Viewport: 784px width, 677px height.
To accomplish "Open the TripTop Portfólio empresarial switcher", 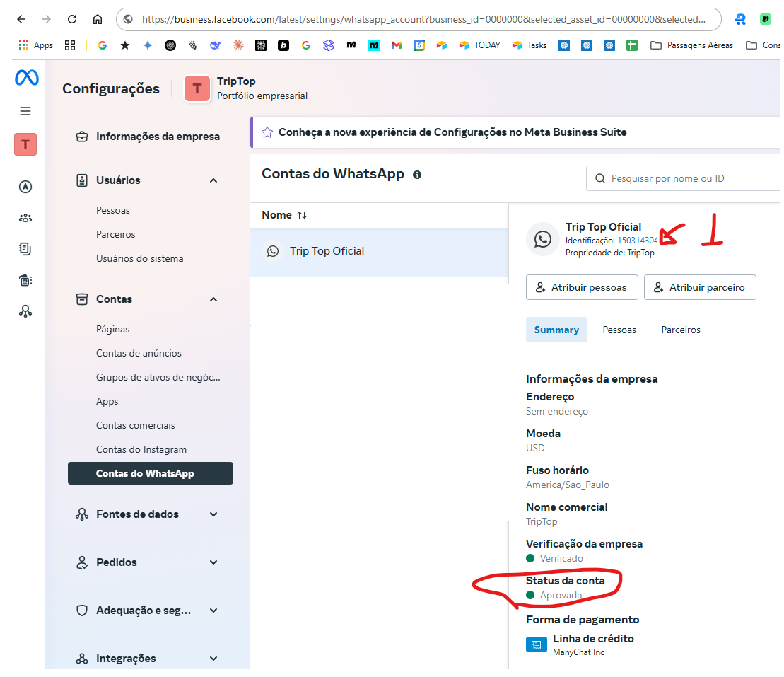I will click(x=245, y=88).
